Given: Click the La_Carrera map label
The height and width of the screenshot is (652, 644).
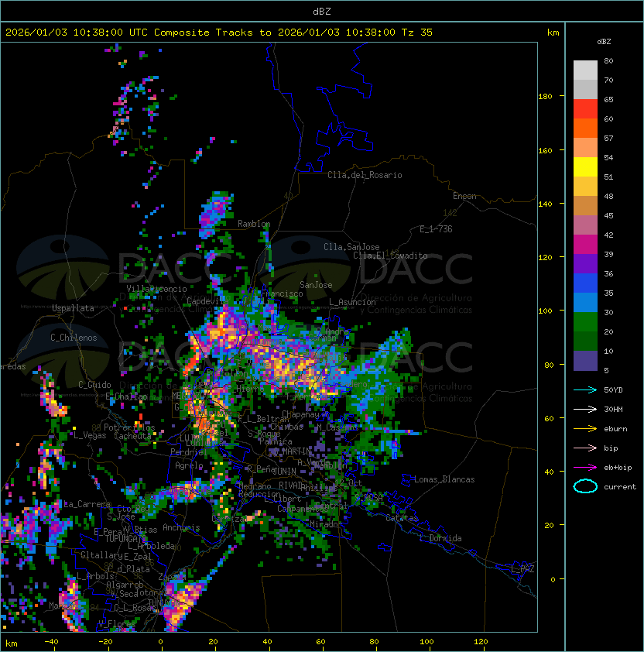Looking at the screenshot, I should tap(87, 504).
